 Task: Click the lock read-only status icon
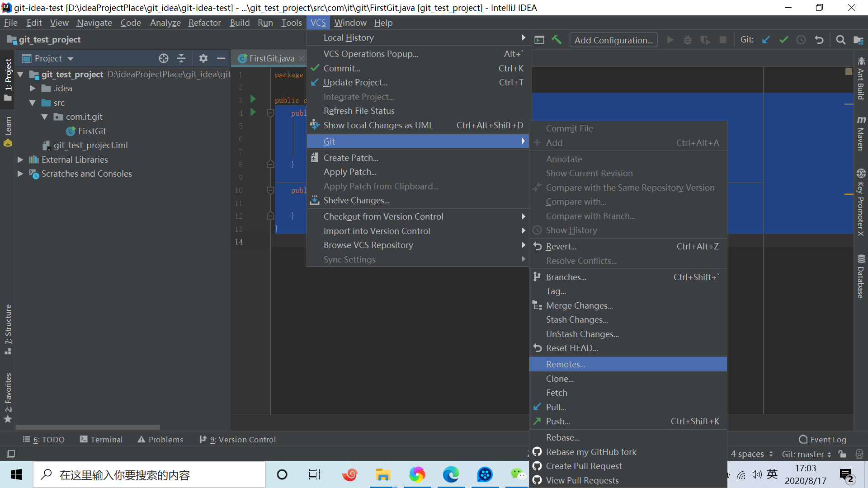pos(842,454)
